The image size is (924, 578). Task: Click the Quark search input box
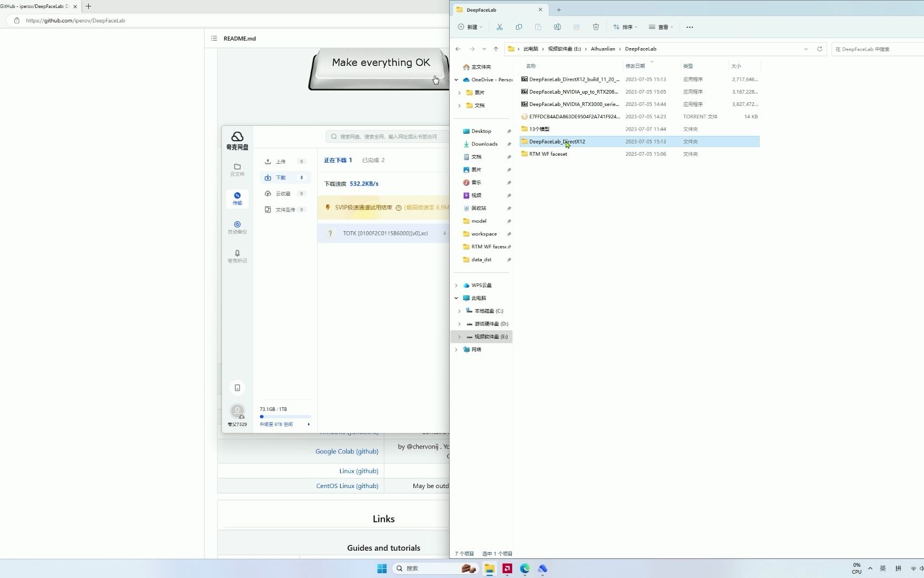[388, 136]
